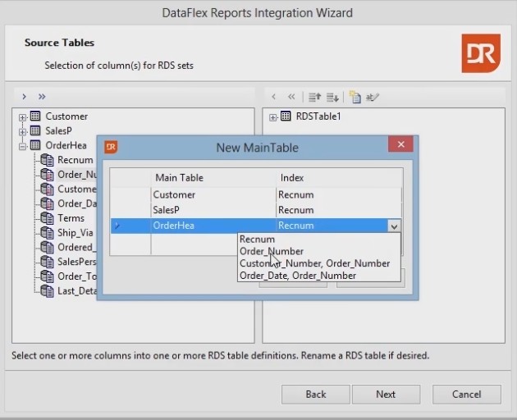Click the add single column arrow

25,97
